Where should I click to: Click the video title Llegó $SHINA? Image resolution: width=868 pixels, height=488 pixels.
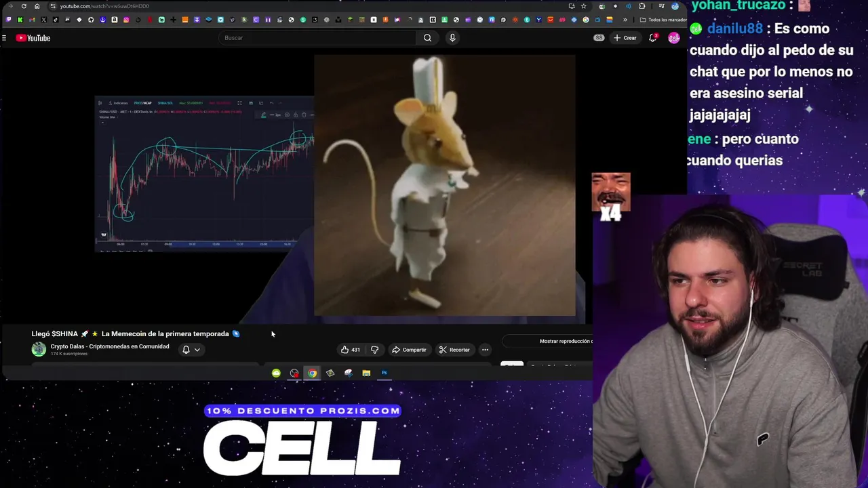point(135,333)
